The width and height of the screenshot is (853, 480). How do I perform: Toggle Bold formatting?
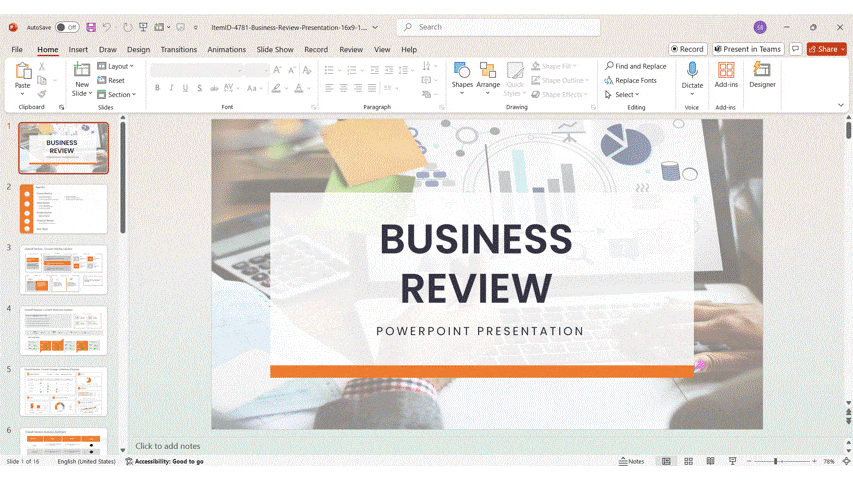[157, 88]
